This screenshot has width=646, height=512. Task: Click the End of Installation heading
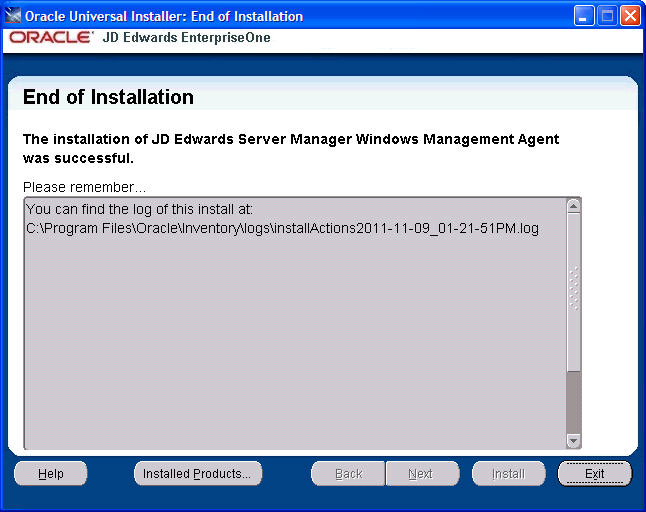[108, 98]
